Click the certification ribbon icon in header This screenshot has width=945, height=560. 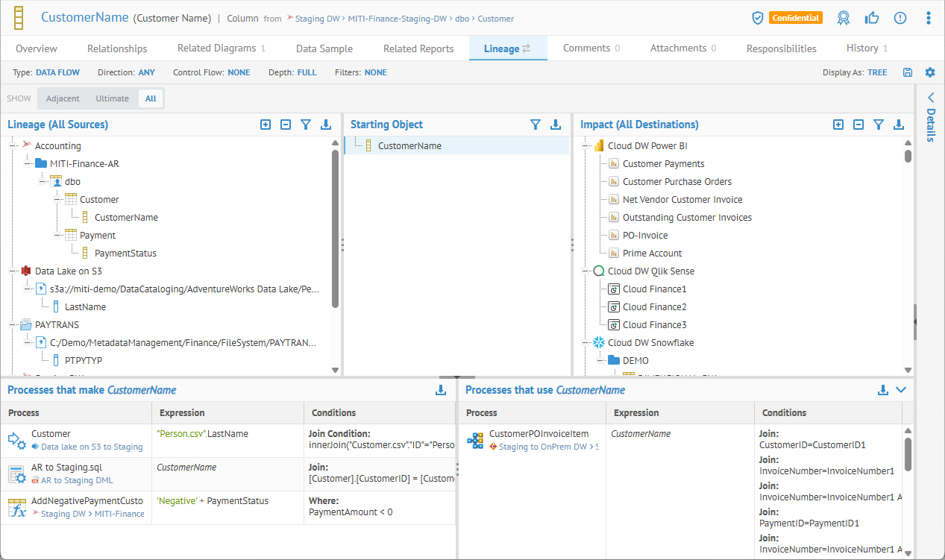pyautogui.click(x=844, y=18)
